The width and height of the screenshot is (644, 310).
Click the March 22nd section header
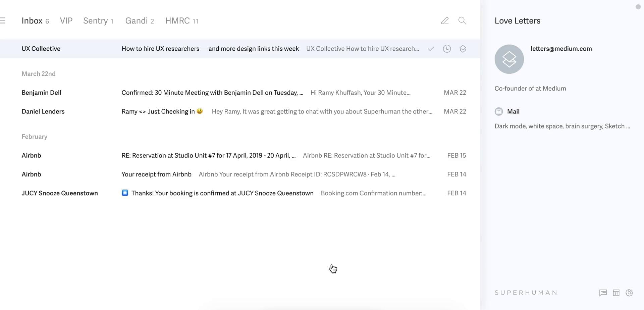coord(39,74)
